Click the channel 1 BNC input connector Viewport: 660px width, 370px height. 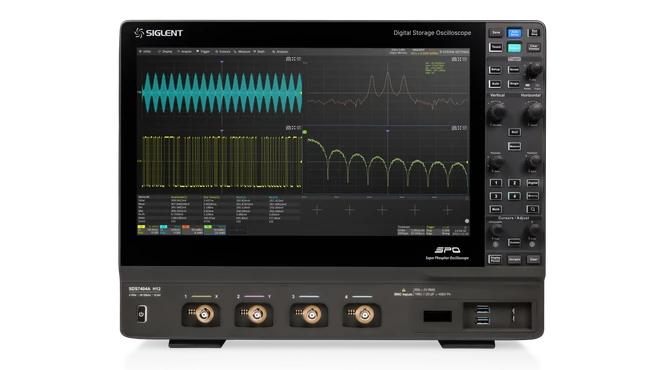click(x=205, y=314)
